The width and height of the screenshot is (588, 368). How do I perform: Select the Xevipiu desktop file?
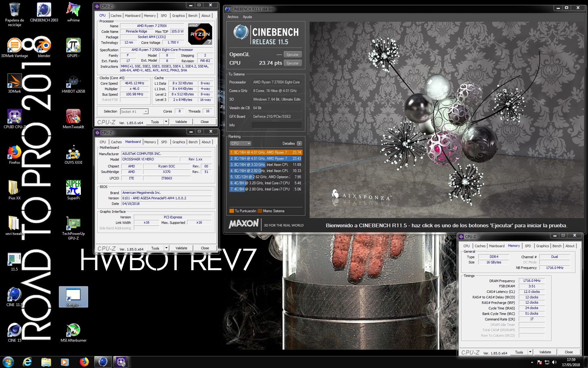(x=73, y=297)
